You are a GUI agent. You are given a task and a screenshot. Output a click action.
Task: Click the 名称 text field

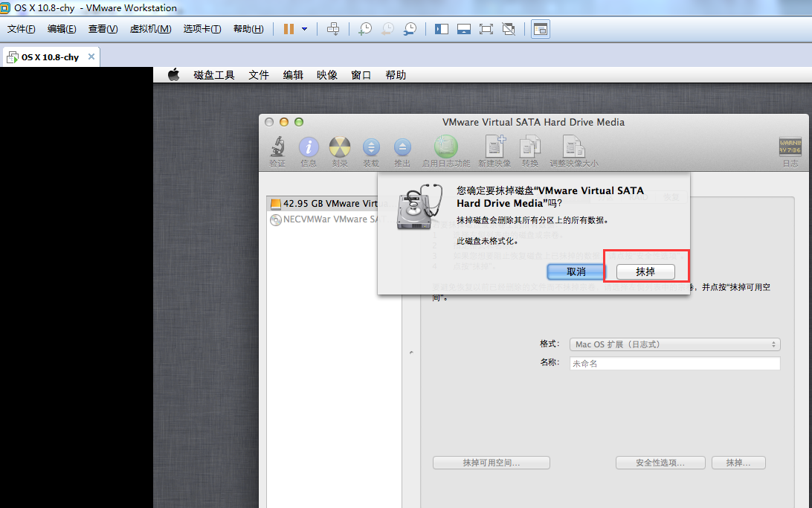(x=674, y=364)
